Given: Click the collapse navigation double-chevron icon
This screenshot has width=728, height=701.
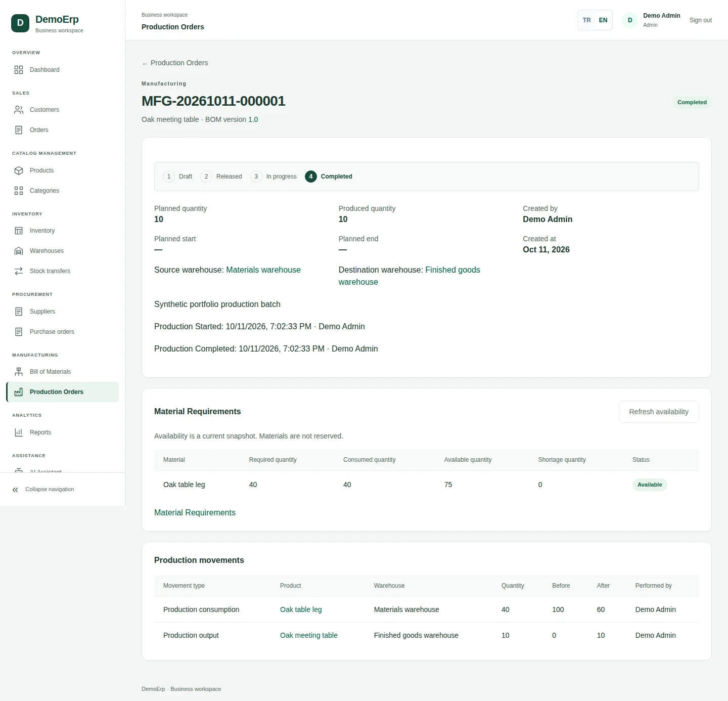Looking at the screenshot, I should pos(15,490).
